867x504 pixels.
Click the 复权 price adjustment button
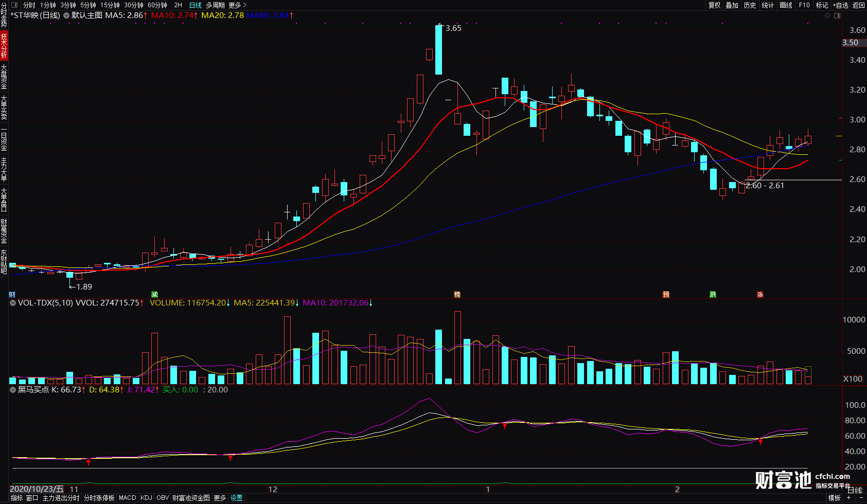tap(715, 5)
